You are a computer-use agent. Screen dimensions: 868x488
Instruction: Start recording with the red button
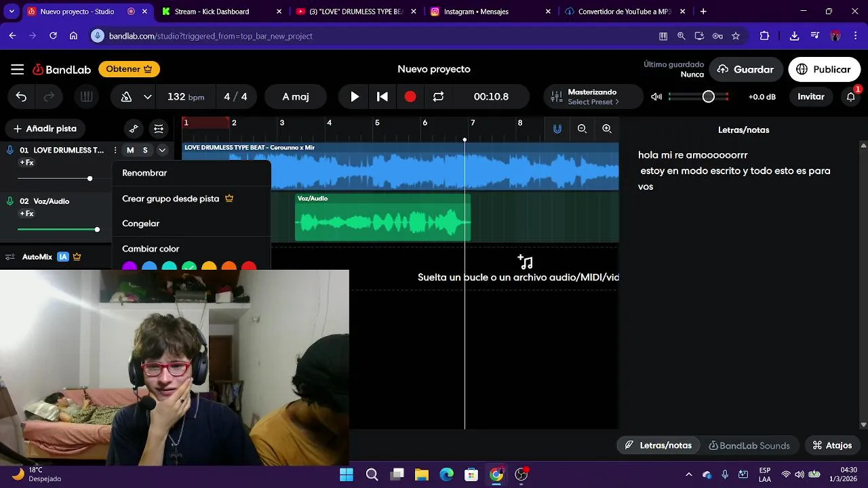pyautogui.click(x=410, y=97)
